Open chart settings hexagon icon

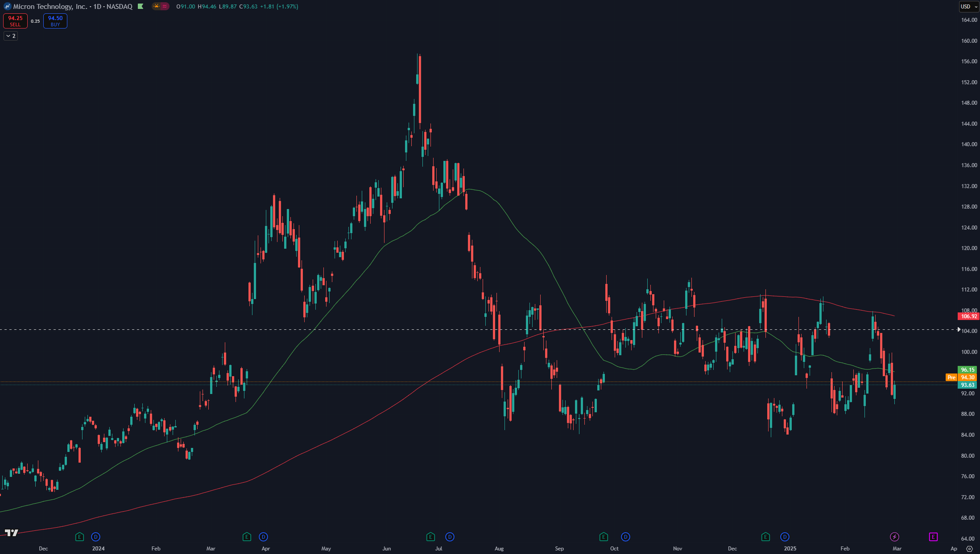(969, 549)
